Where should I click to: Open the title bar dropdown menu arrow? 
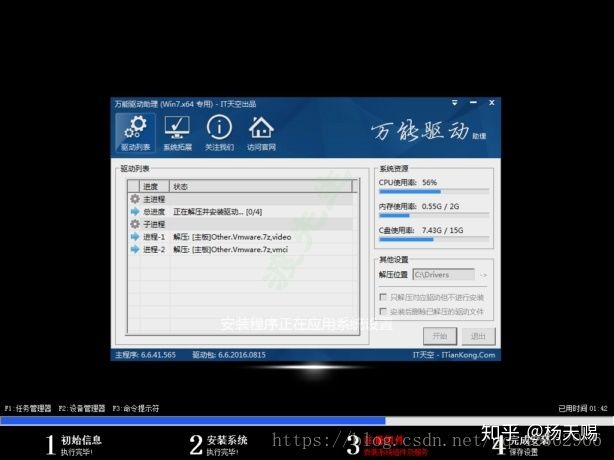pos(455,103)
